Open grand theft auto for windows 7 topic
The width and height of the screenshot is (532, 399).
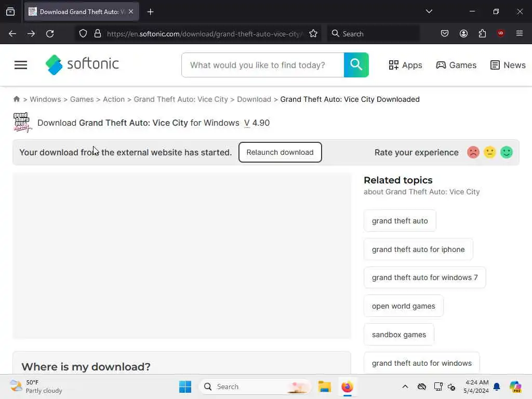[x=425, y=277]
